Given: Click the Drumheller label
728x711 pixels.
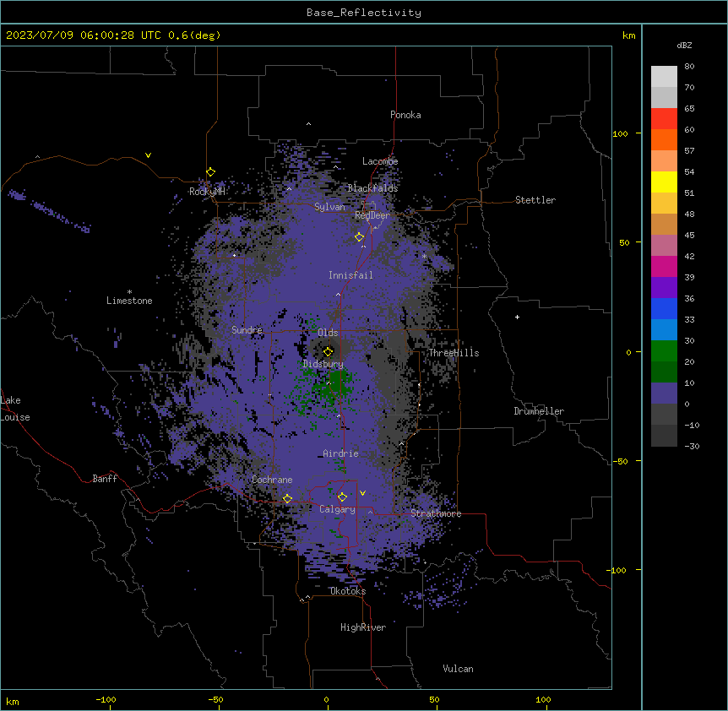Looking at the screenshot, I should click(x=539, y=411).
